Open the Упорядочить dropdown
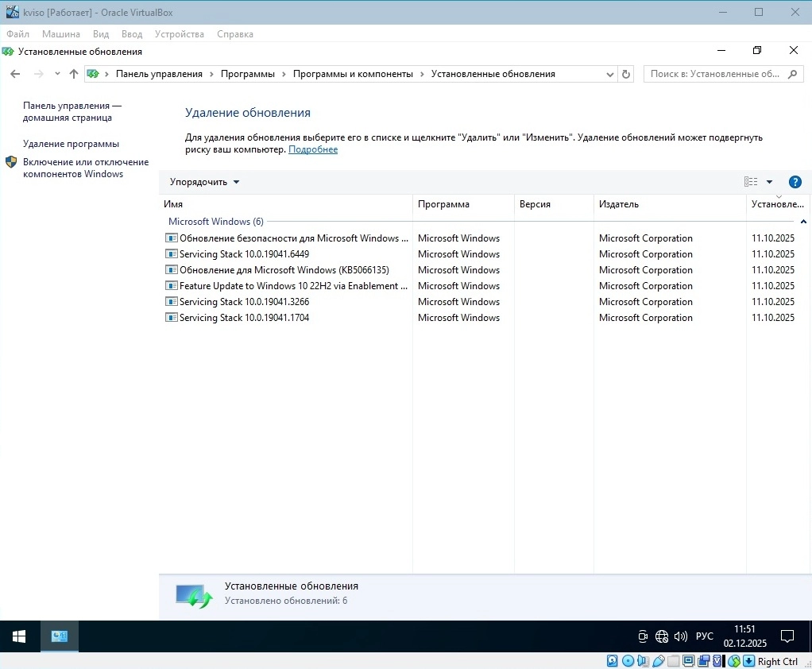 pos(204,182)
